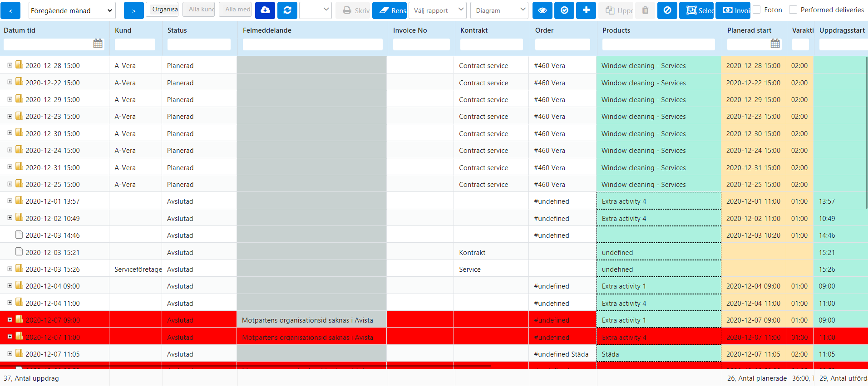The image size is (868, 387).
Task: Go to next period with right arrow
Action: pyautogui.click(x=133, y=10)
